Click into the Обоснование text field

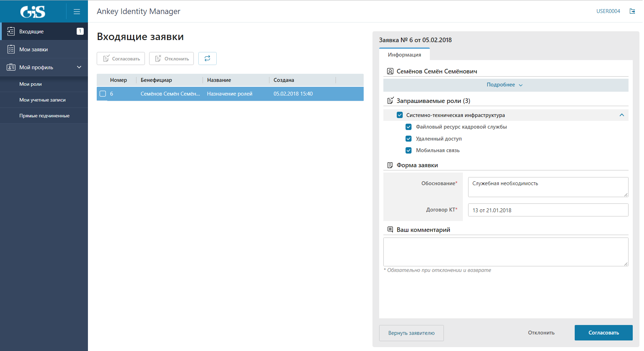point(548,187)
